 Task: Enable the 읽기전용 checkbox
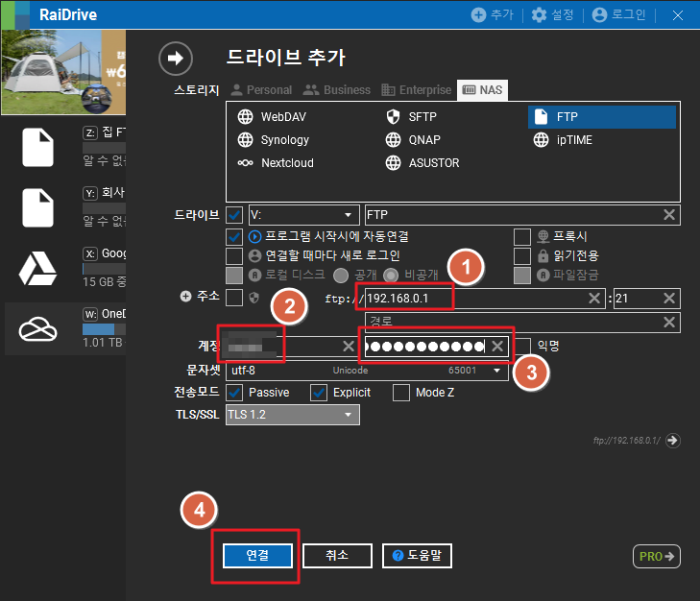(521, 255)
